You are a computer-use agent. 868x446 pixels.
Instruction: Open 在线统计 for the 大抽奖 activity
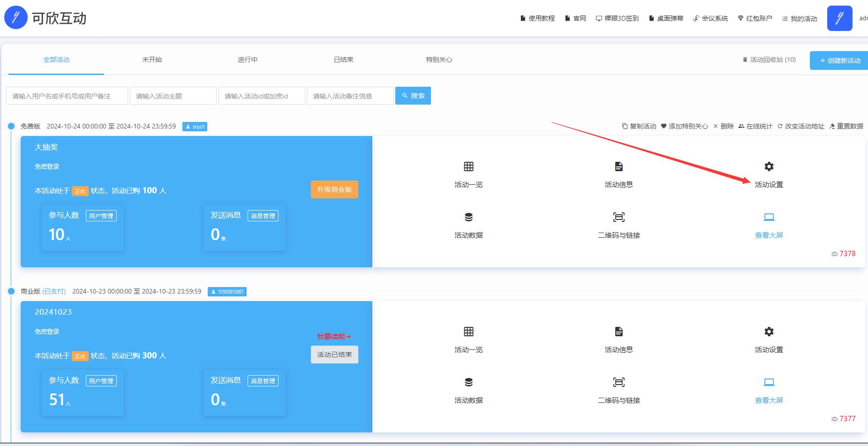755,126
